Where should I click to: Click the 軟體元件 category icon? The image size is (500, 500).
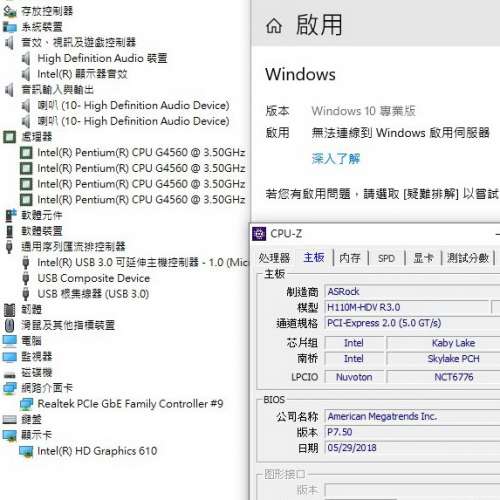coord(10,215)
